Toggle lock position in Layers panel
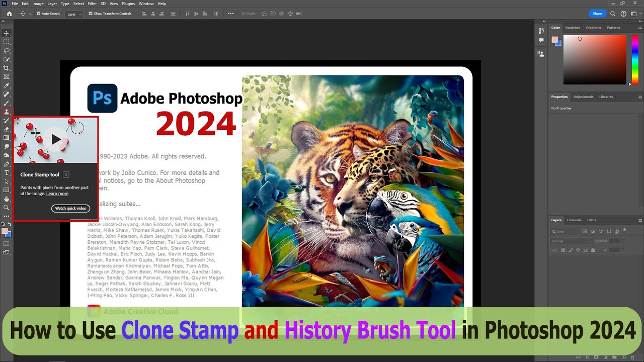 [578, 250]
